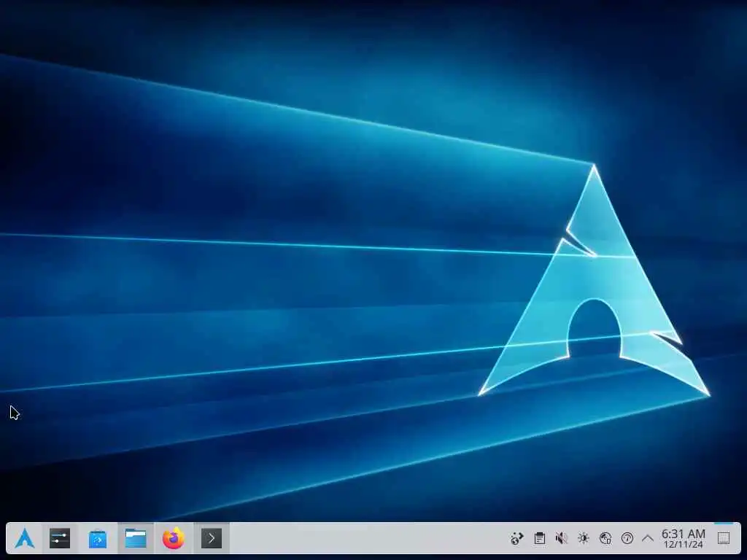This screenshot has width=747, height=560.
Task: Open the Arch application launcher menu
Action: click(24, 538)
